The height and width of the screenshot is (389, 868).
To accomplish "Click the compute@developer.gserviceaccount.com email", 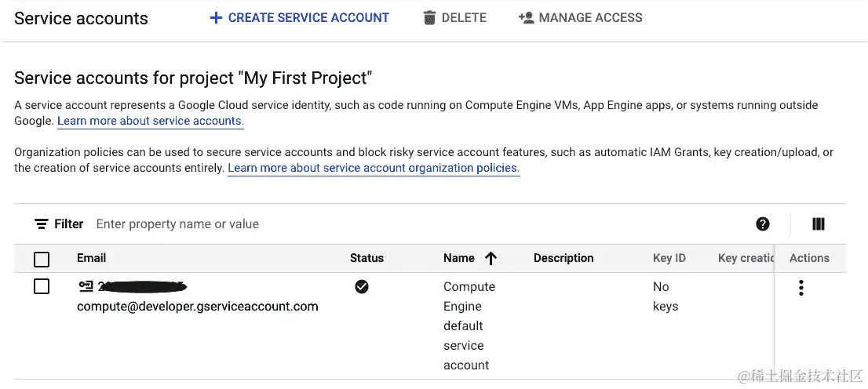I will tap(198, 306).
